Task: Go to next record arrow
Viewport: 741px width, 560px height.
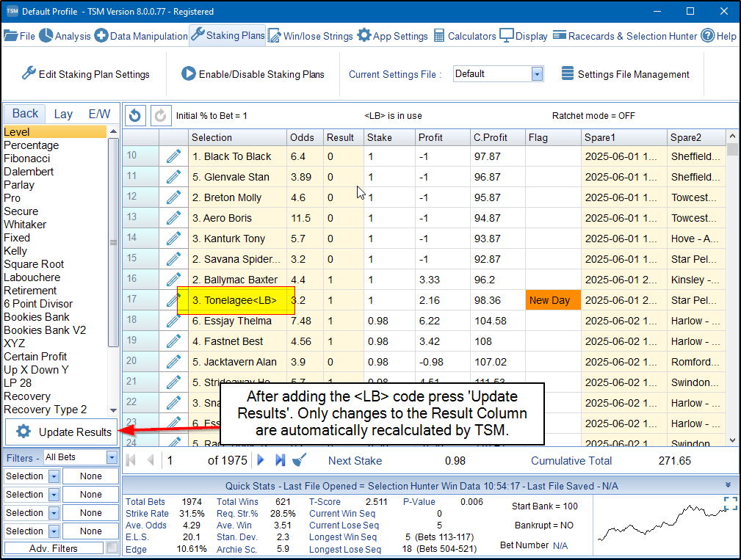Action: tap(260, 460)
